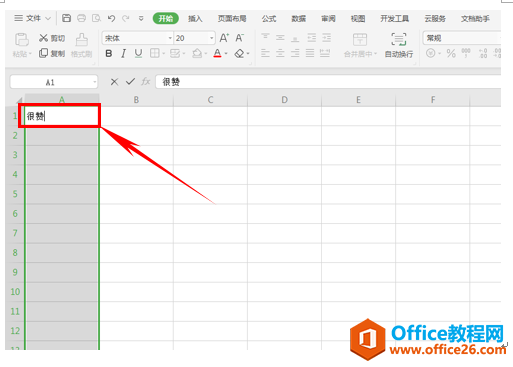This screenshot has width=513, height=367.
Task: Open the fill color dropdown arrow
Action: (x=206, y=53)
